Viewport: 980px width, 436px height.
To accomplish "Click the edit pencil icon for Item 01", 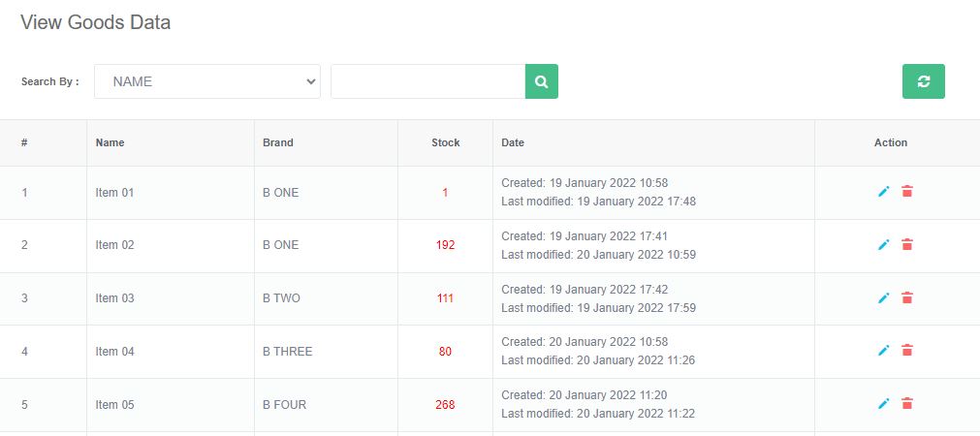I will [x=883, y=192].
